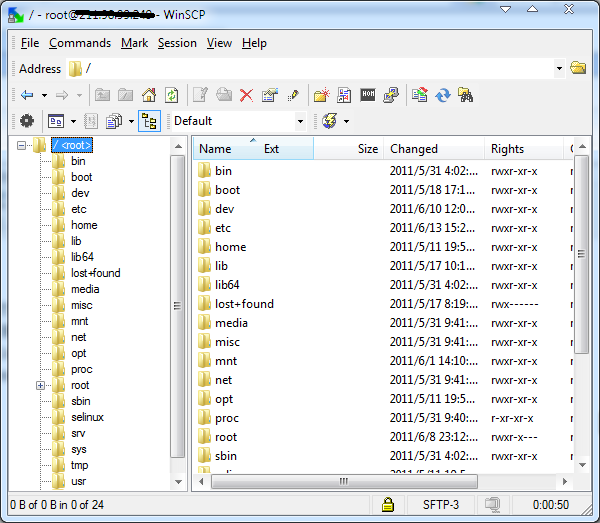Image resolution: width=600 pixels, height=523 pixels.
Task: Click the queue list icon
Action: [x=91, y=121]
